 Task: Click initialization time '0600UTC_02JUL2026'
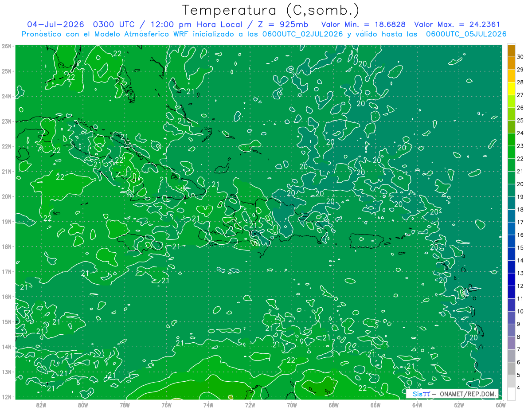303,34
